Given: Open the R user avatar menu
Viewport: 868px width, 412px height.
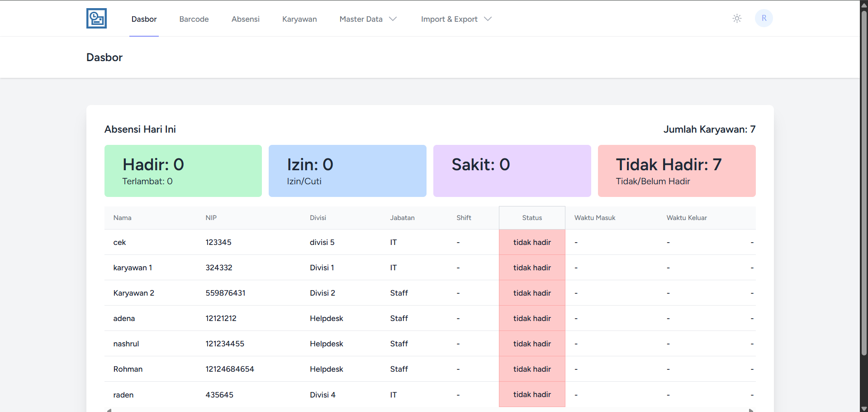Looking at the screenshot, I should tap(764, 19).
